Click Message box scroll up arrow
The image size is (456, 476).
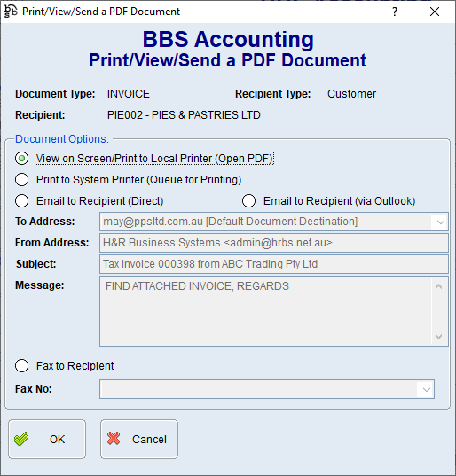click(438, 286)
